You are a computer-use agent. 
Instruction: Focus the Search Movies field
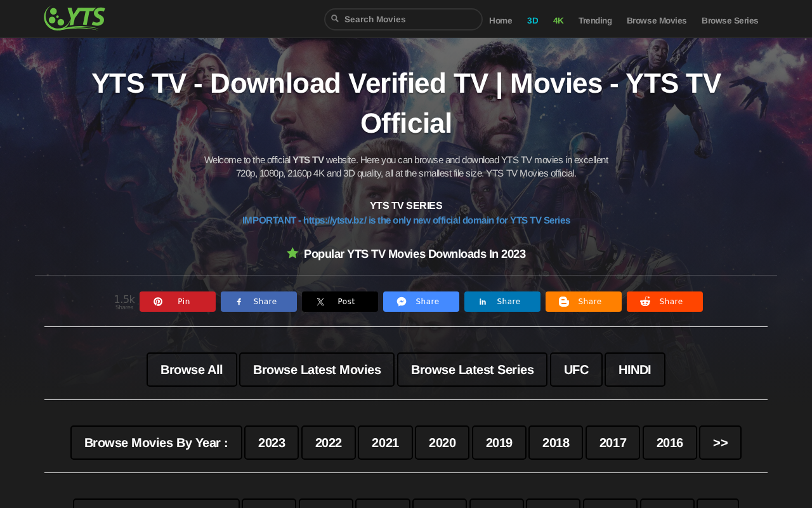[x=403, y=19]
